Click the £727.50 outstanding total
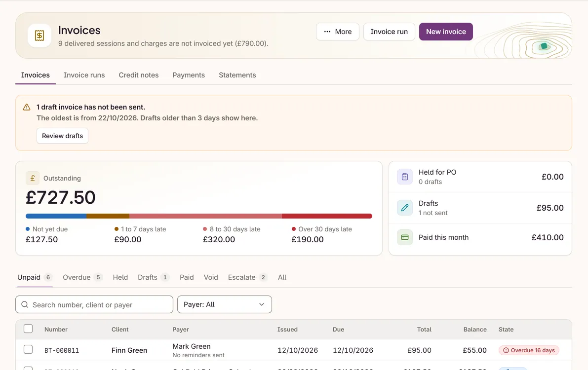The height and width of the screenshot is (370, 588). (60, 197)
